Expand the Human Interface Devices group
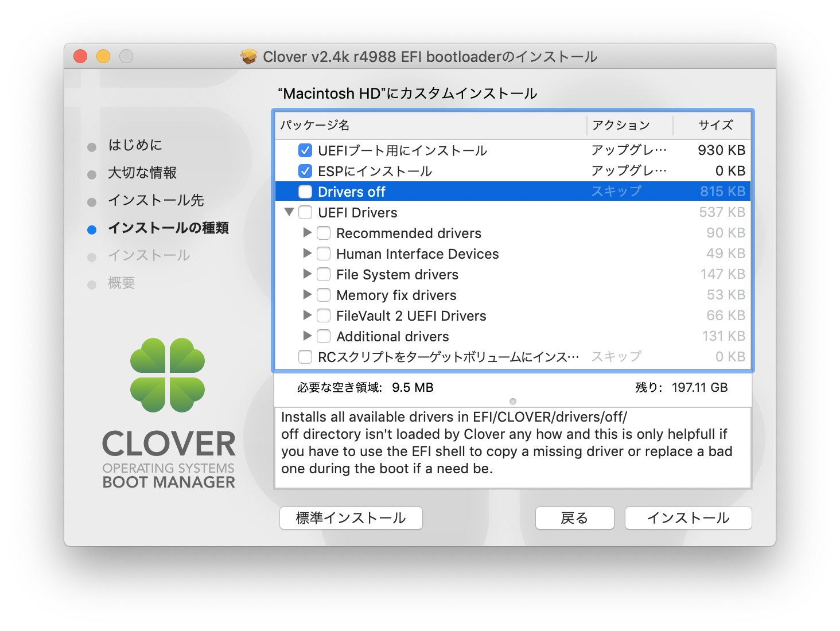Viewport: 840px width, 631px height. (x=308, y=253)
